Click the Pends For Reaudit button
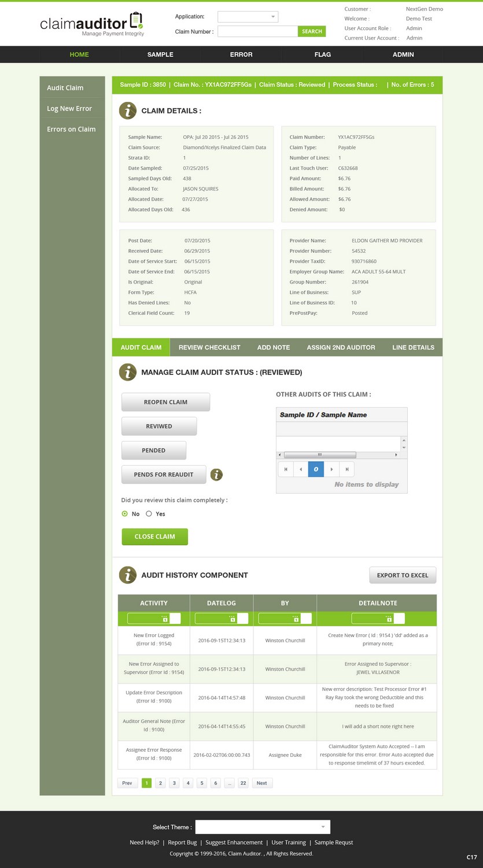 tap(164, 475)
